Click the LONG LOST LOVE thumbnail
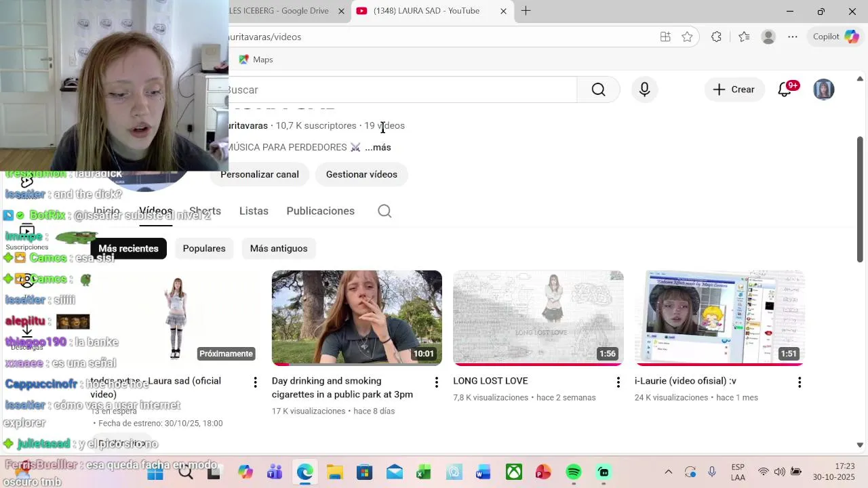868x488 pixels. point(538,318)
